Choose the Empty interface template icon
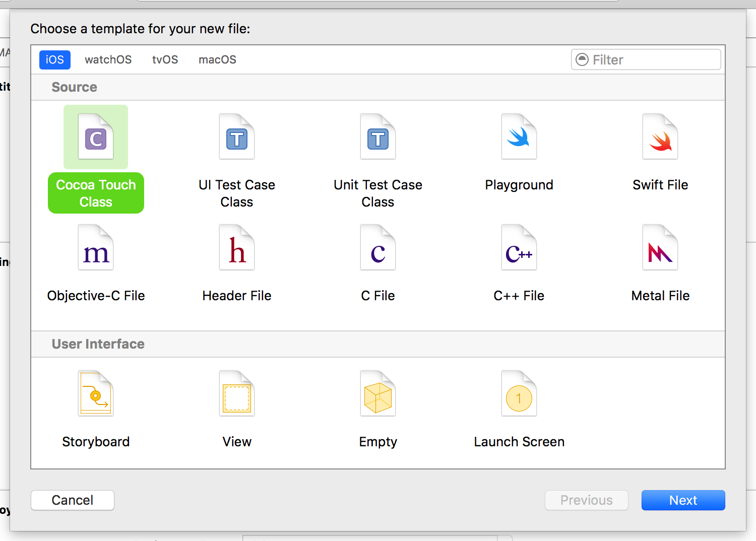The image size is (756, 541). pos(378,394)
